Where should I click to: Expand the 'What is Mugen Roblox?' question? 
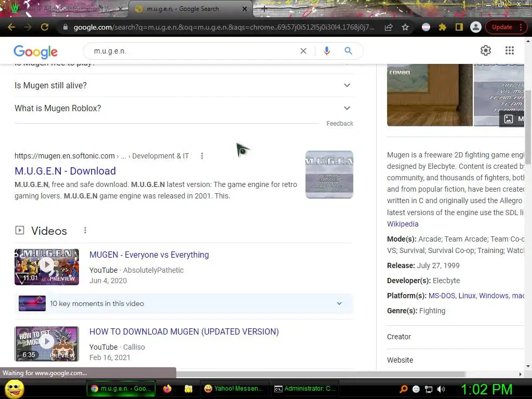(x=183, y=108)
